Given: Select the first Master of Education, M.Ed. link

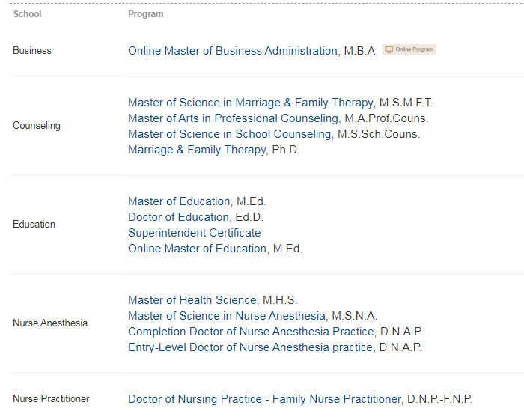Looking at the screenshot, I should 197,201.
